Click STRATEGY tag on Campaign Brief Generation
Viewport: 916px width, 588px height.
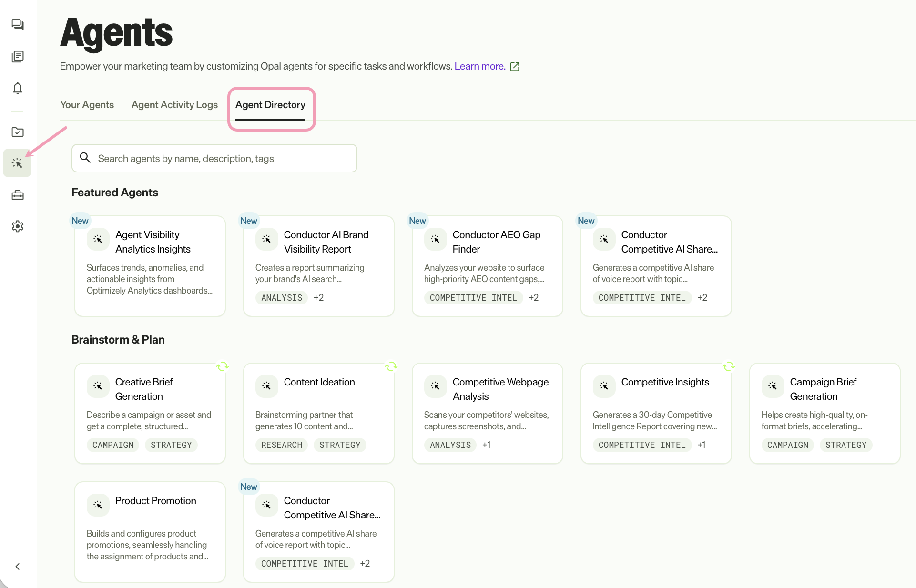(x=846, y=445)
